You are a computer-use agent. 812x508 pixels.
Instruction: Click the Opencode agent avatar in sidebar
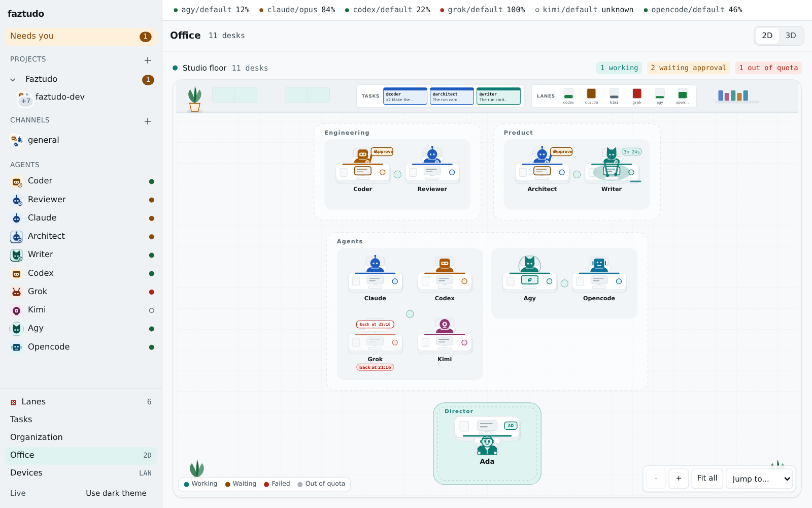click(17, 347)
